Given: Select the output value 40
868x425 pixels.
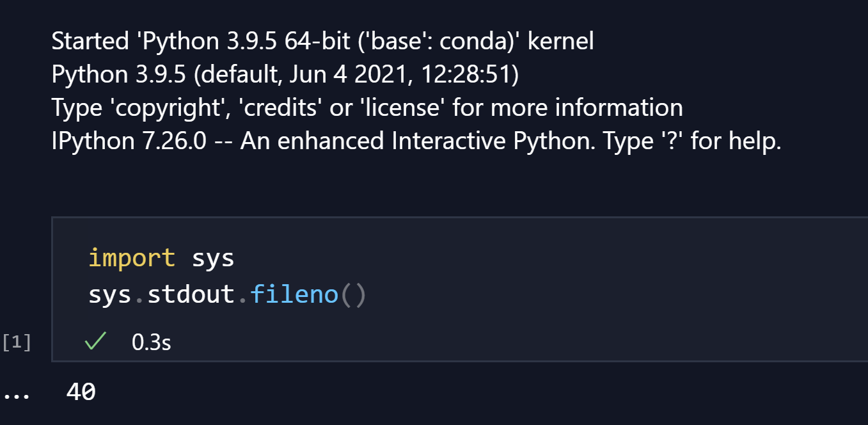Looking at the screenshot, I should coord(80,391).
